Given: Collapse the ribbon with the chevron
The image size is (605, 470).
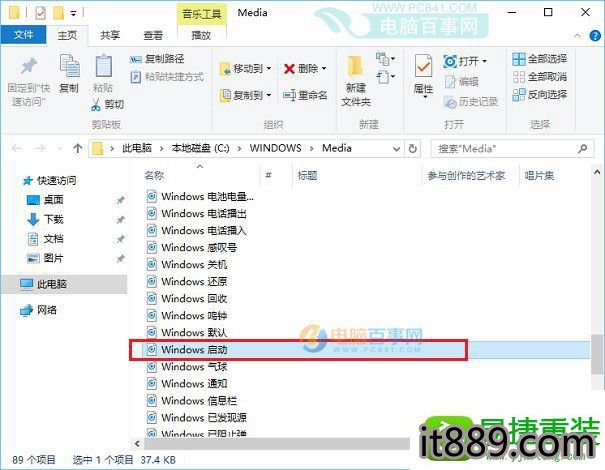Looking at the screenshot, I should point(577,36).
